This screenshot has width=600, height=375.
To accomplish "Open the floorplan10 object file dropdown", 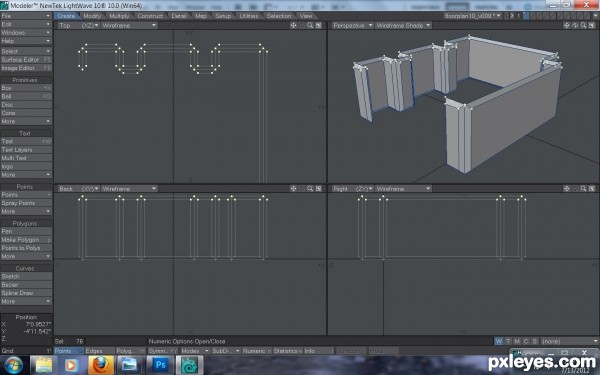I will (x=473, y=16).
